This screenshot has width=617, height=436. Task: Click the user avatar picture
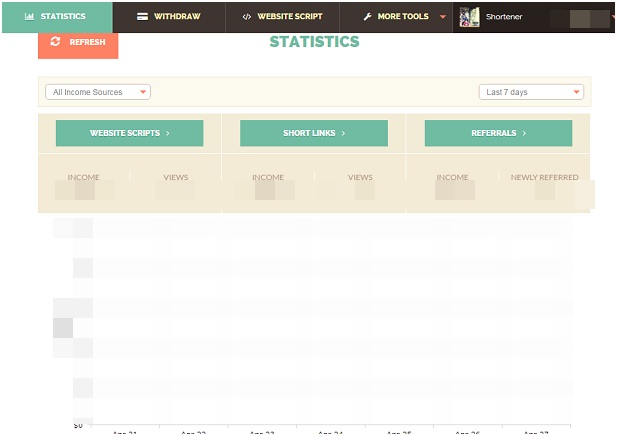click(x=469, y=17)
